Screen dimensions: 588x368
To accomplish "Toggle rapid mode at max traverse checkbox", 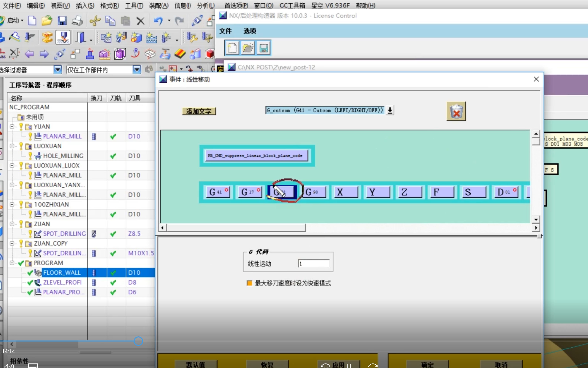I will (249, 283).
